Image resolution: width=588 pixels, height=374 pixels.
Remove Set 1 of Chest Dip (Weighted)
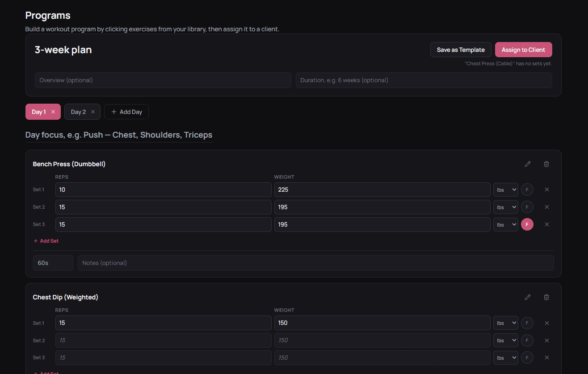(547, 323)
